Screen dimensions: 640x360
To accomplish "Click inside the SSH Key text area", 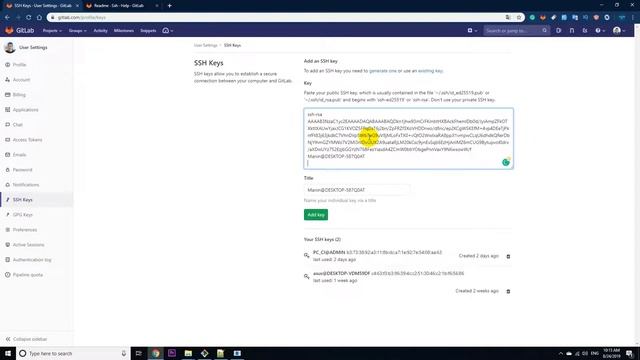I will click(x=409, y=138).
